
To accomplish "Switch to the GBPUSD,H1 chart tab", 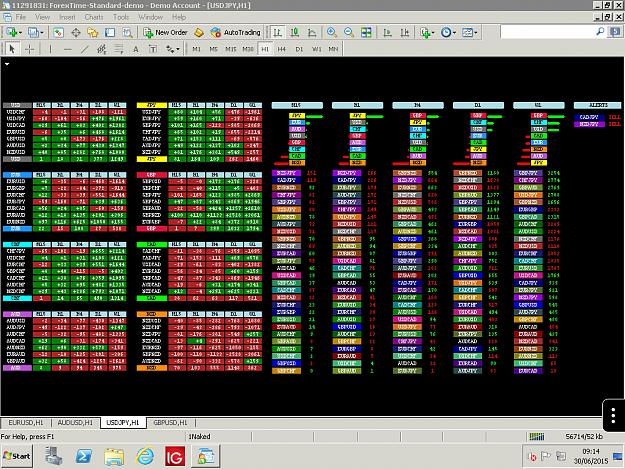I will pyautogui.click(x=170, y=422).
